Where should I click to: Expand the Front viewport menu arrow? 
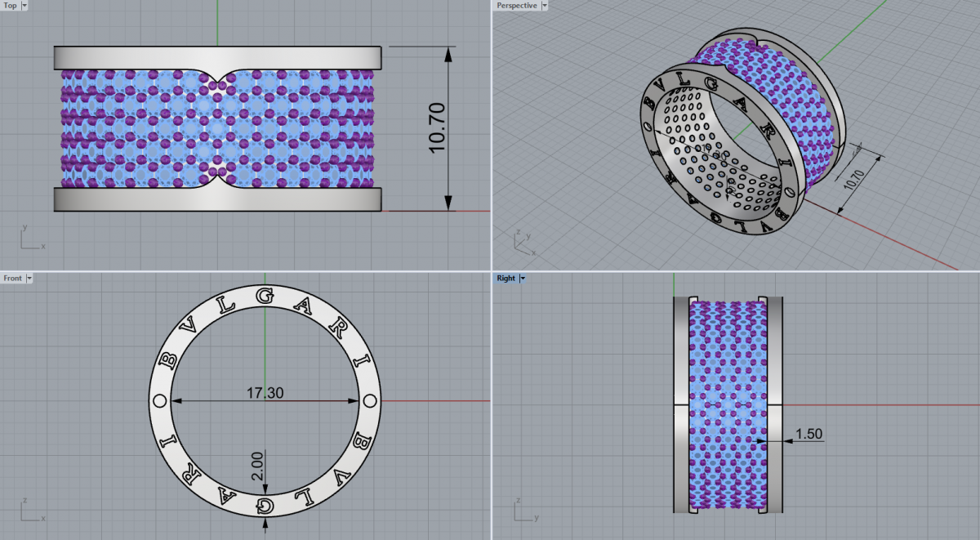(29, 279)
